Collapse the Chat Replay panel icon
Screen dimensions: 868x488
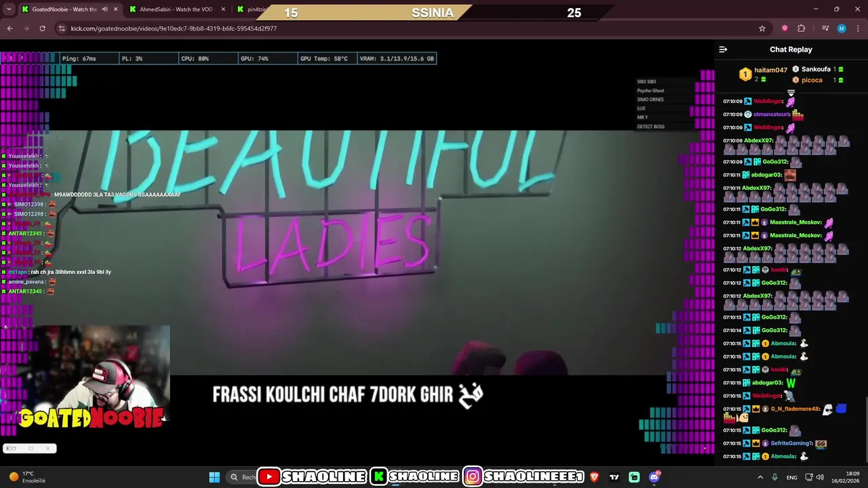click(x=723, y=49)
